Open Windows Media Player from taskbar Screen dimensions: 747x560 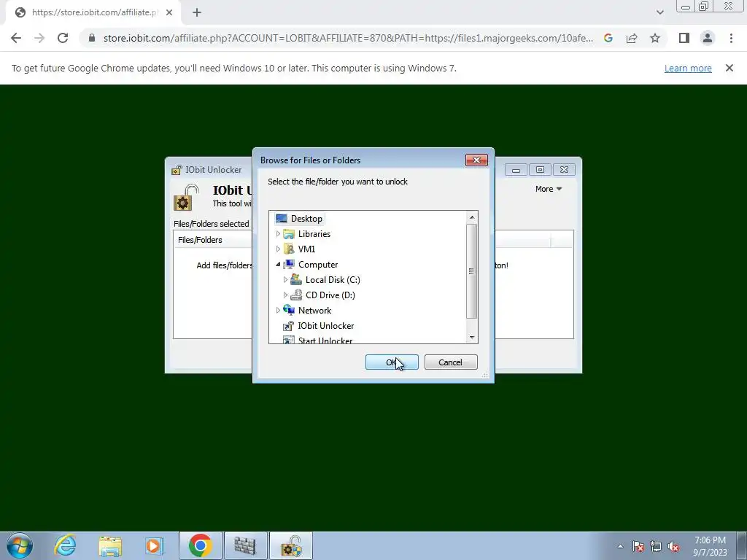click(x=155, y=545)
